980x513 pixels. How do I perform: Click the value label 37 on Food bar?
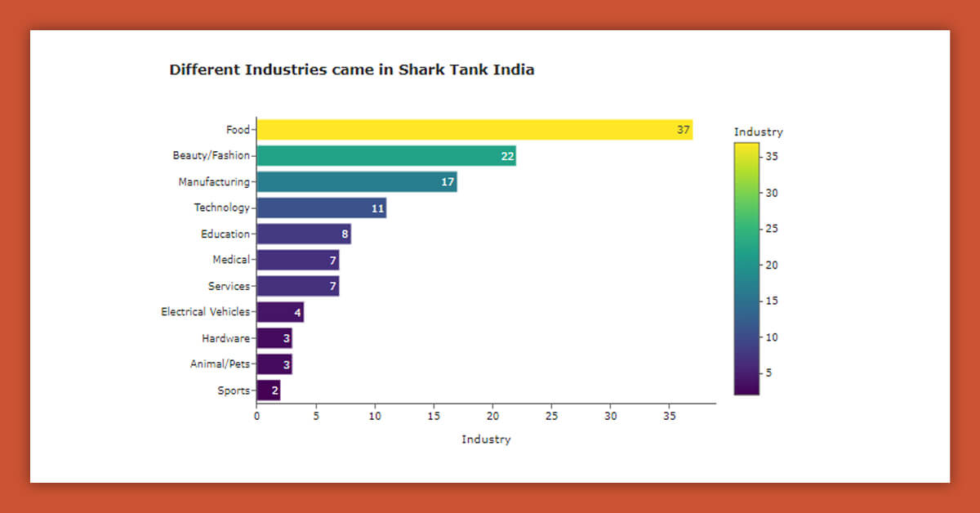point(684,130)
